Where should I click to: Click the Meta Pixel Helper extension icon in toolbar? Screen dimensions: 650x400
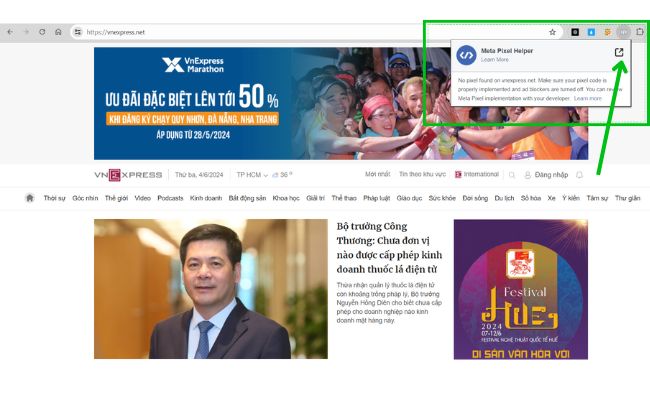pyautogui.click(x=623, y=32)
